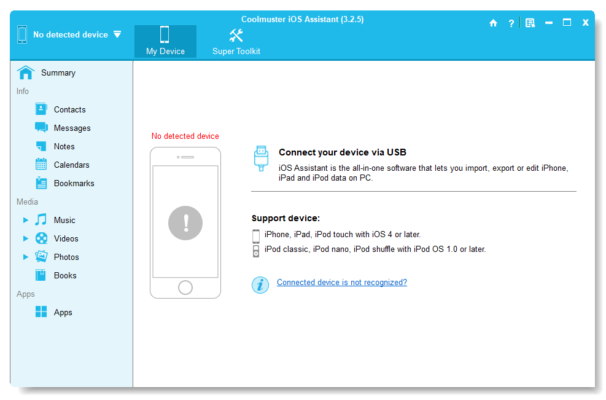
Task: Open the Connected device is not recognized link
Action: pyautogui.click(x=342, y=282)
